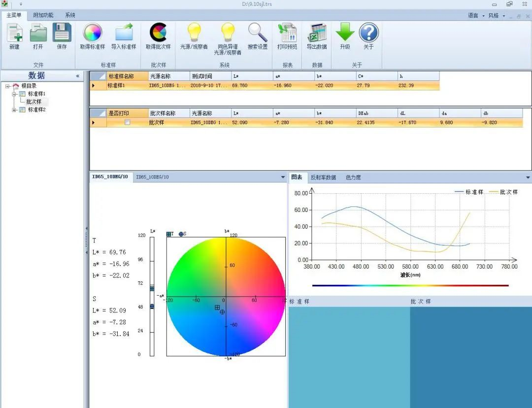The image size is (532, 408).
Task: Save using the 保存 floppy icon
Action: pos(62,34)
